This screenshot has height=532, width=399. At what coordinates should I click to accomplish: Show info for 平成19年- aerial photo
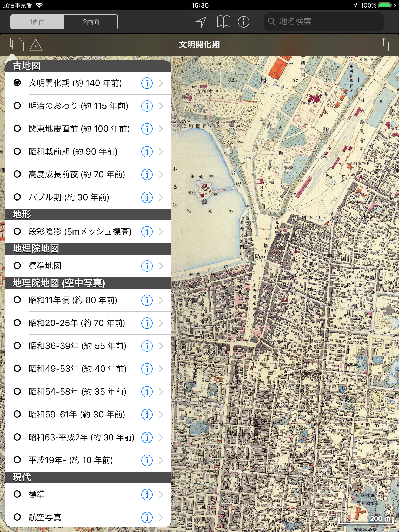[147, 460]
